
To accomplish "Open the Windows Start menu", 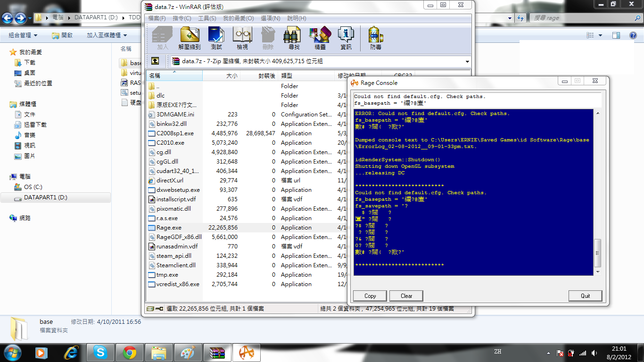I will 13,352.
